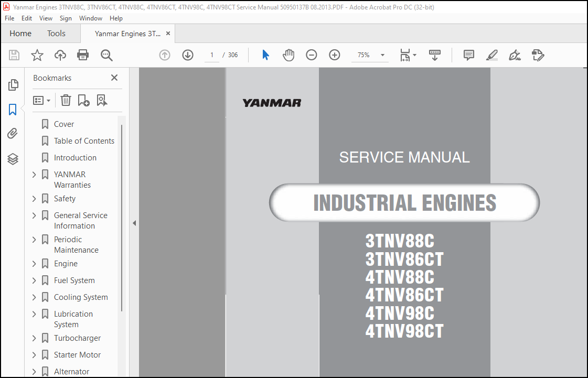The height and width of the screenshot is (378, 588).
Task: Select the Alternator bookmark
Action: pyautogui.click(x=72, y=372)
